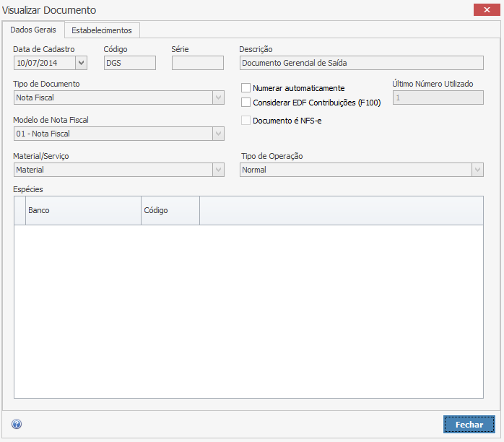504x442 pixels.
Task: Click the Último Número Utilizado field
Action: pyautogui.click(x=438, y=97)
